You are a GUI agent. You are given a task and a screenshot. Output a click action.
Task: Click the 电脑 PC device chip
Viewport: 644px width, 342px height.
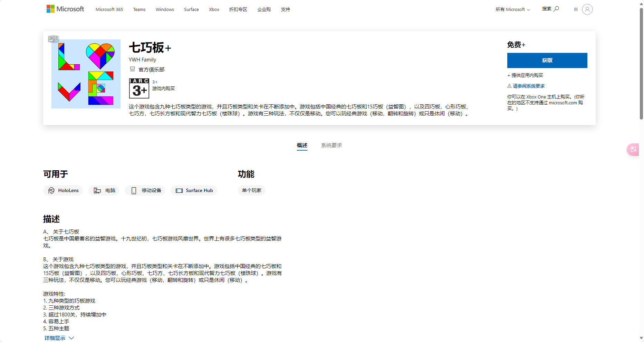pyautogui.click(x=104, y=190)
